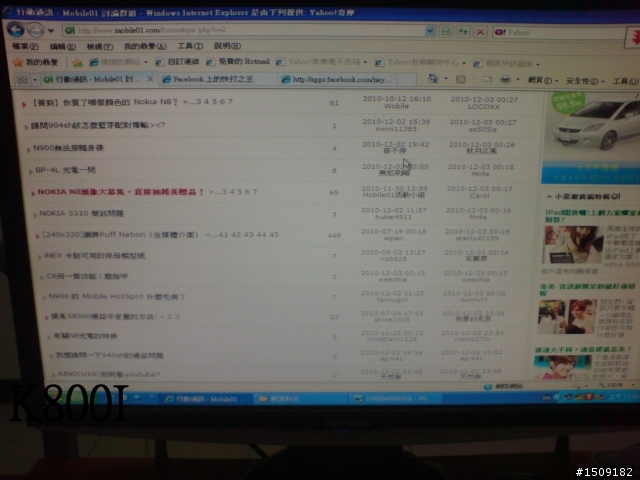Open thread NOKIA 5310 簡訊問題
The width and height of the screenshot is (640, 480).
(81, 213)
